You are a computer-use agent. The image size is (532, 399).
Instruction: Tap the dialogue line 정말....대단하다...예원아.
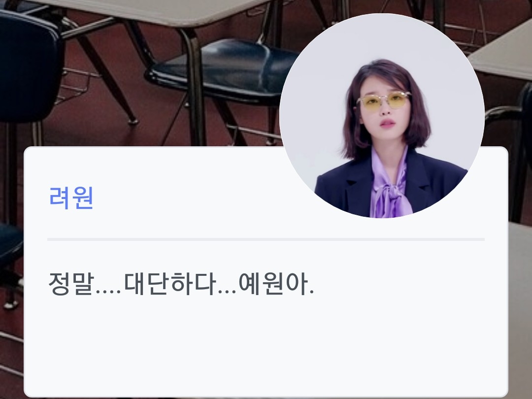(x=181, y=284)
